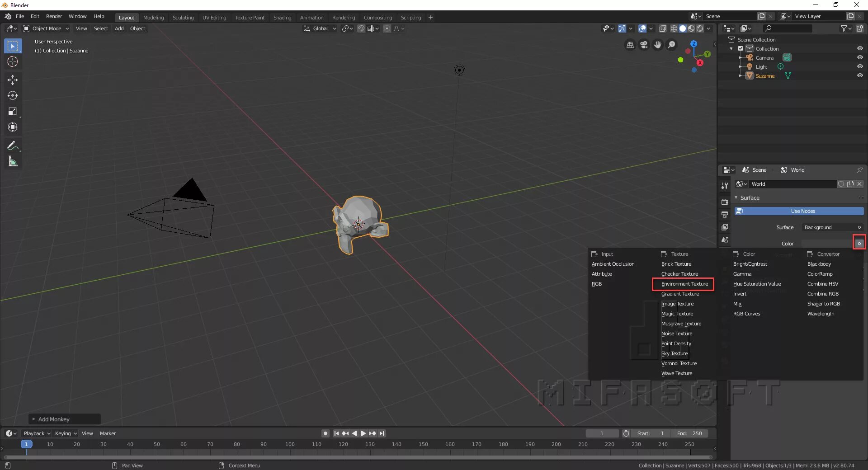Choose Image Texture from the menu

click(677, 304)
